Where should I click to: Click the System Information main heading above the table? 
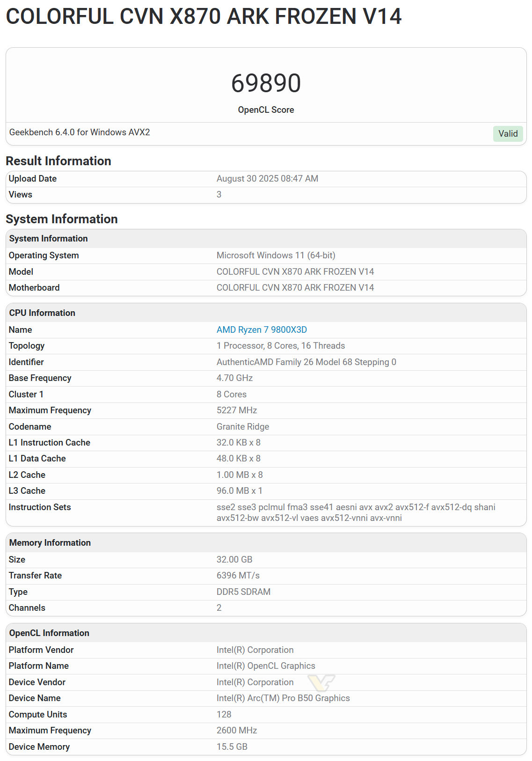(x=62, y=219)
